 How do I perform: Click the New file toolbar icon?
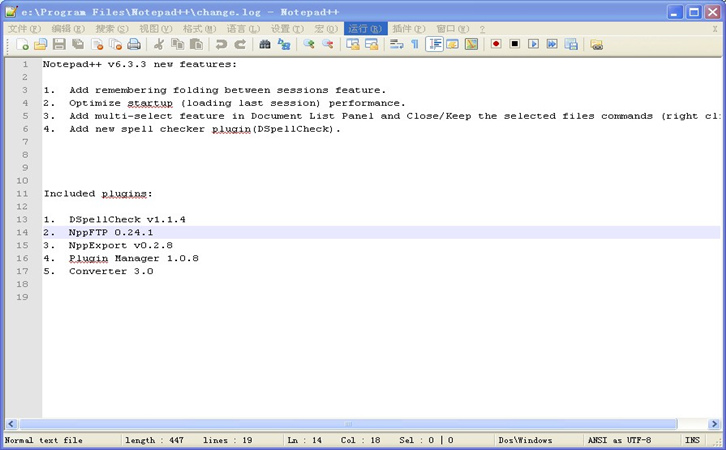(24, 45)
